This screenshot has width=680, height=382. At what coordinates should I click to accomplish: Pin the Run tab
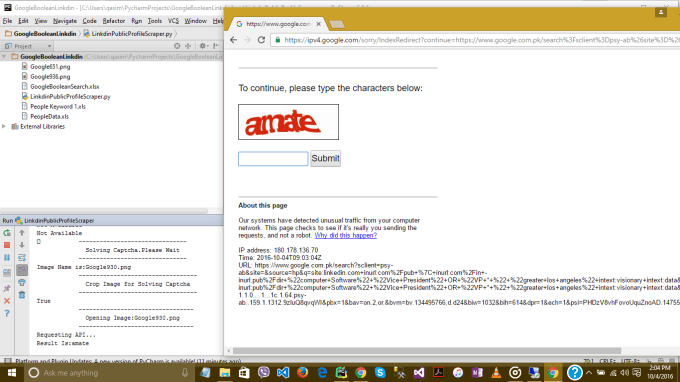tap(7, 288)
